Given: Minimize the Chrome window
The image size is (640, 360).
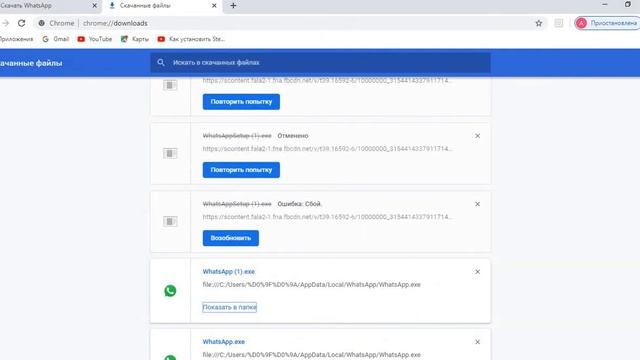Looking at the screenshot, I should (604, 4).
